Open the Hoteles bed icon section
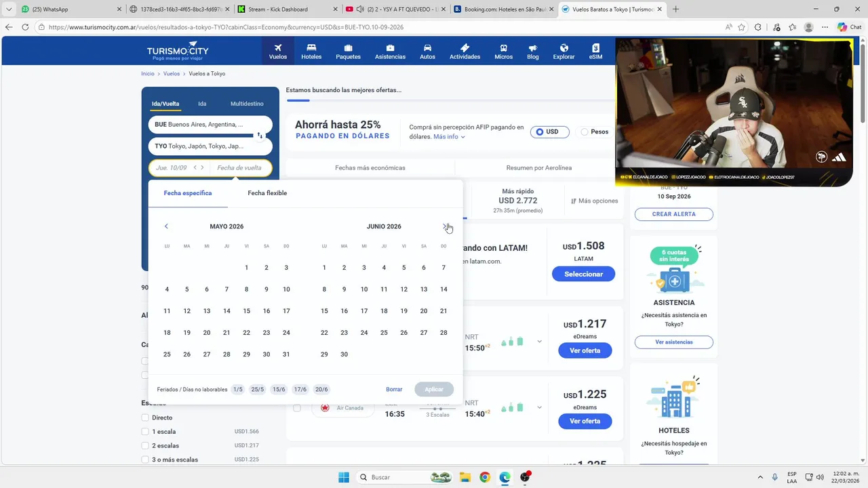868x488 pixels. point(311,52)
